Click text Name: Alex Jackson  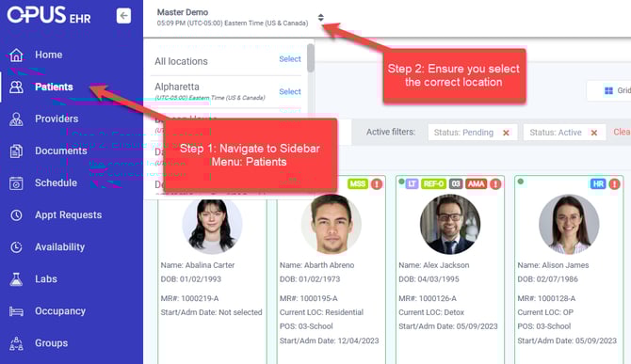coord(434,265)
